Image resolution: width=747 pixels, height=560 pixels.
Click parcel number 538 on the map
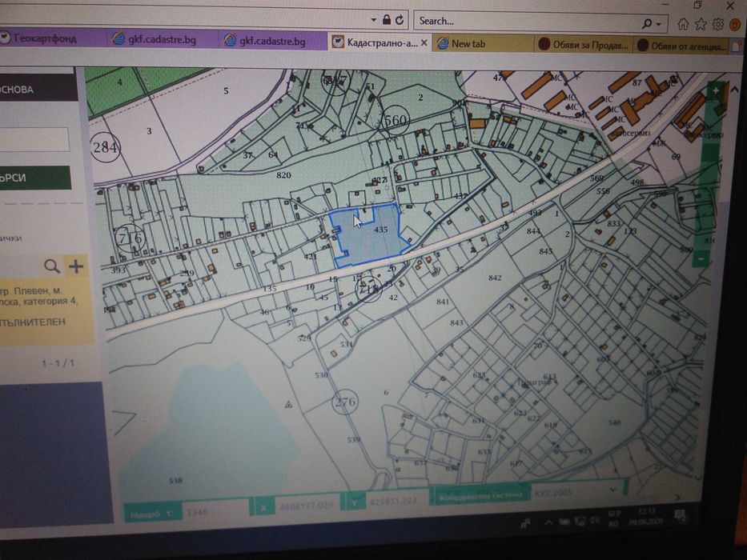[176, 481]
